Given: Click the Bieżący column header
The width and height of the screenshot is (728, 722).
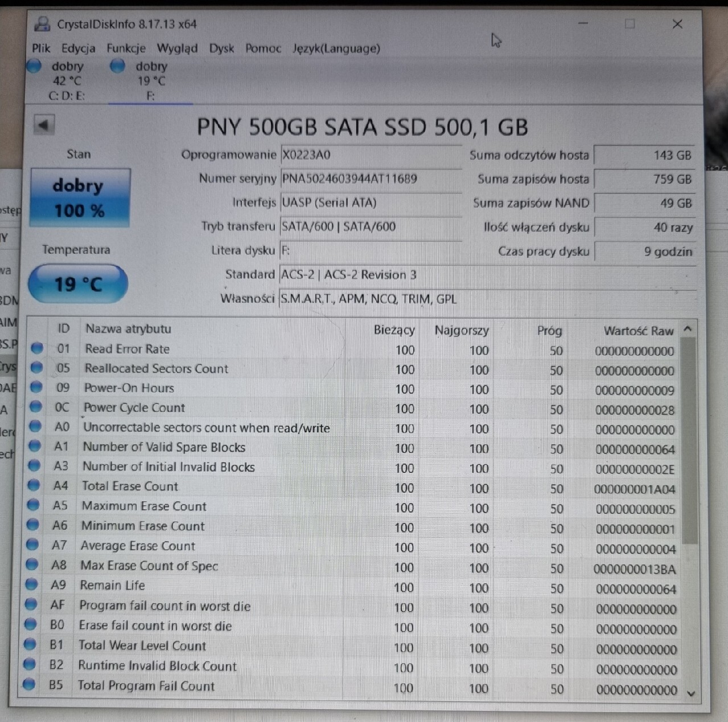Looking at the screenshot, I should (394, 330).
